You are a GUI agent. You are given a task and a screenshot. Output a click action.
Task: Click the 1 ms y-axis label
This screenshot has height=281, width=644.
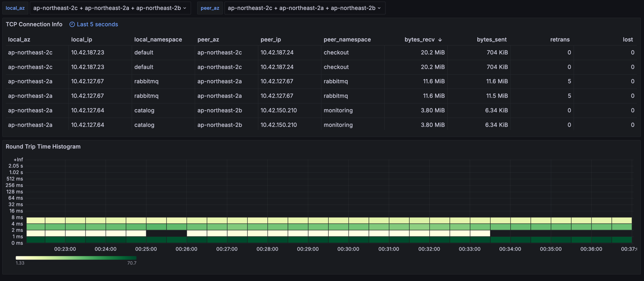pyautogui.click(x=18, y=237)
